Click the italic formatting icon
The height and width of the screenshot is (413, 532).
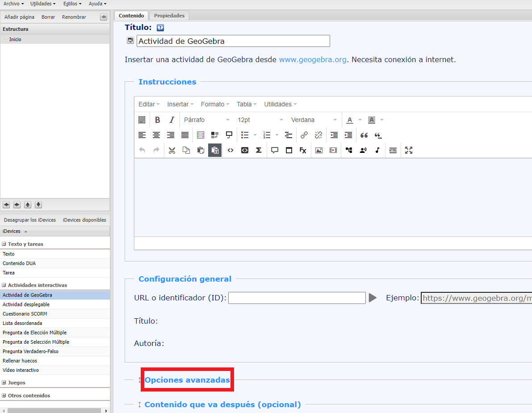click(x=172, y=120)
